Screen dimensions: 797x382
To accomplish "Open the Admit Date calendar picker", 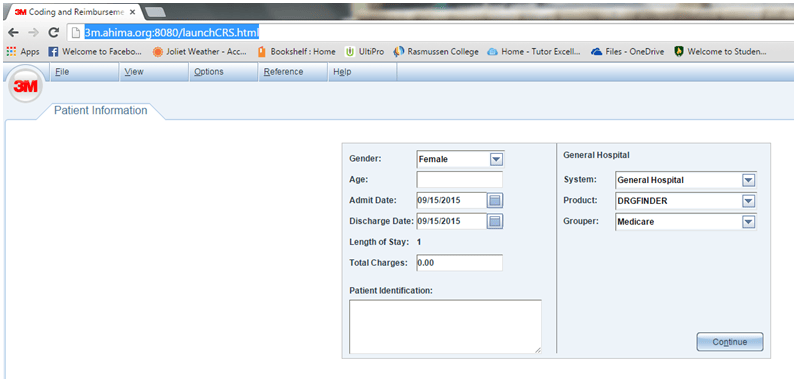I will coord(495,201).
